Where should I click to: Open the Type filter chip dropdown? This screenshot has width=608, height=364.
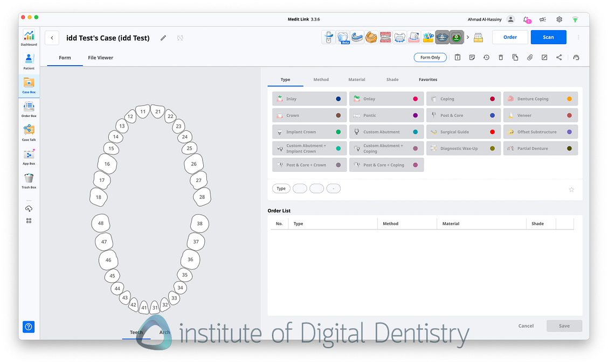click(281, 188)
